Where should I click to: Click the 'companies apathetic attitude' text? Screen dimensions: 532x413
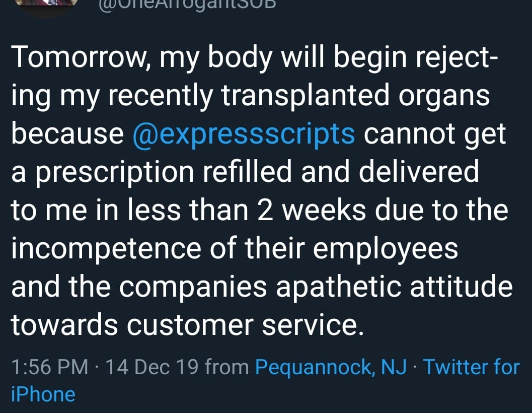pyautogui.click(x=316, y=287)
